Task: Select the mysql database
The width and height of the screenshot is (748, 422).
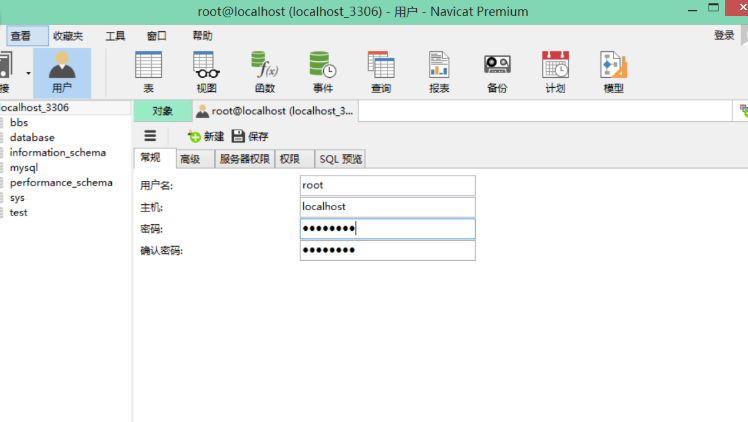Action: (x=24, y=168)
